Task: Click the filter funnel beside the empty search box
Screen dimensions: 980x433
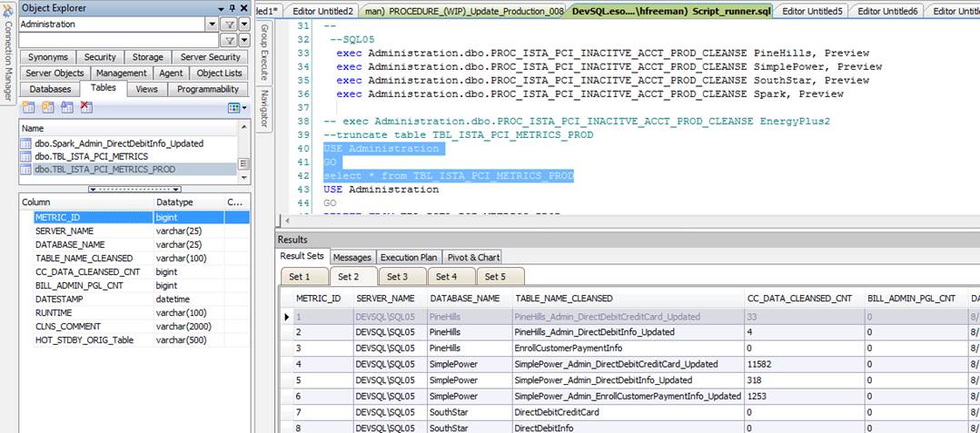Action: click(x=230, y=41)
